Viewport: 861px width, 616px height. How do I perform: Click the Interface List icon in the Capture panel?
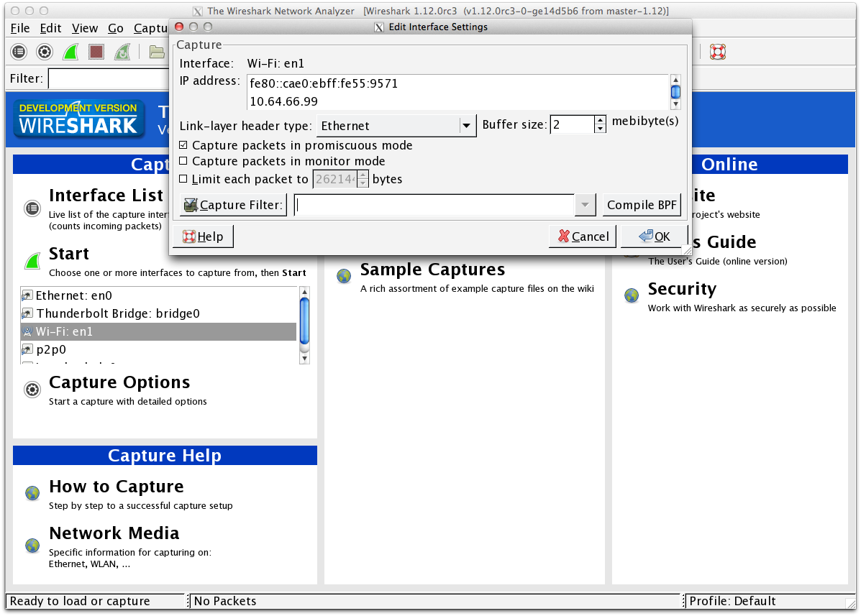(32, 208)
